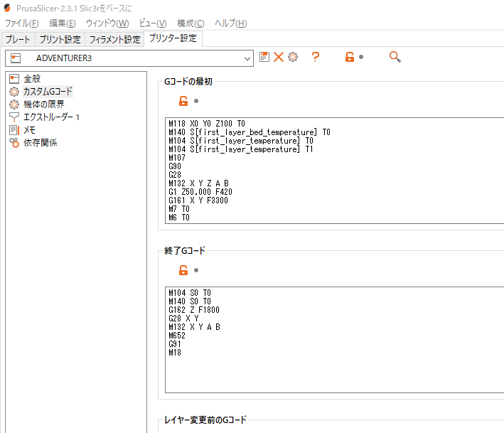
Task: Click the G90 line in start G-code
Action: [175, 166]
